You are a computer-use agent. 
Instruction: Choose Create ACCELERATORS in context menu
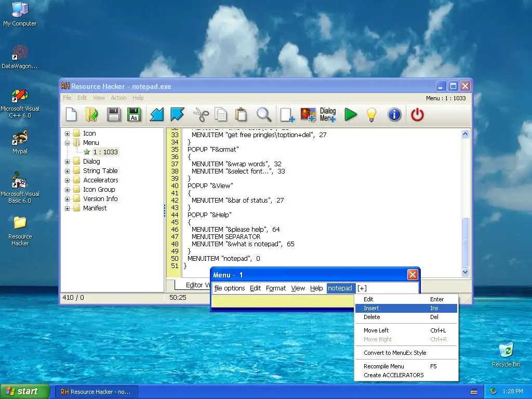click(406, 375)
